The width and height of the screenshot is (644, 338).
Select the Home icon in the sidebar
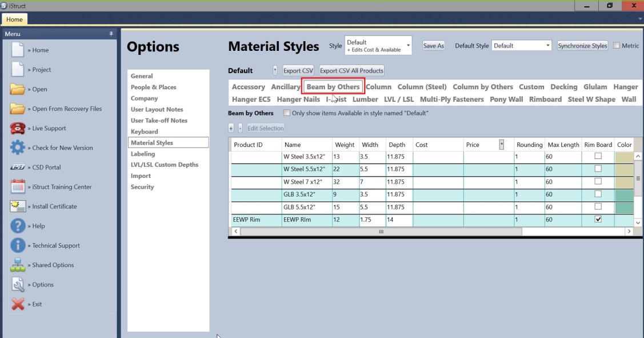pyautogui.click(x=18, y=50)
